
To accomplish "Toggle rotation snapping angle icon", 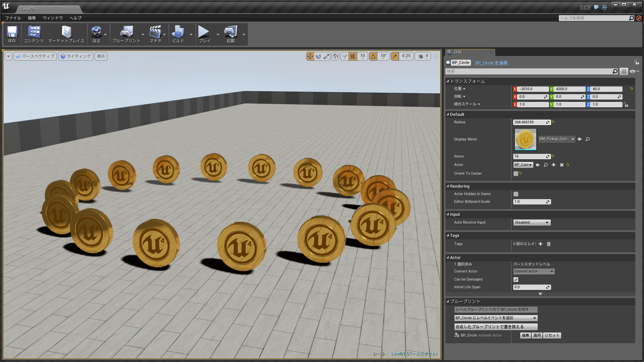I will click(373, 56).
